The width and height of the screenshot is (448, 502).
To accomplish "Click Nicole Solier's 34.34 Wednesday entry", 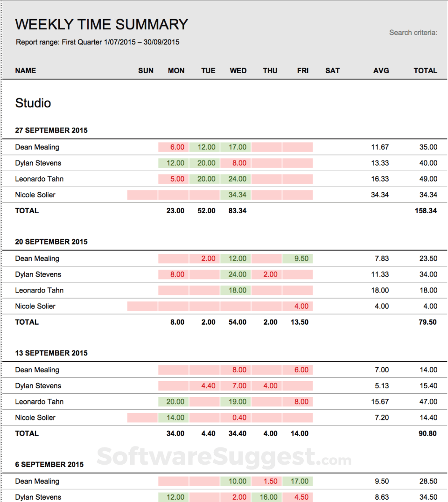I will pos(238,195).
